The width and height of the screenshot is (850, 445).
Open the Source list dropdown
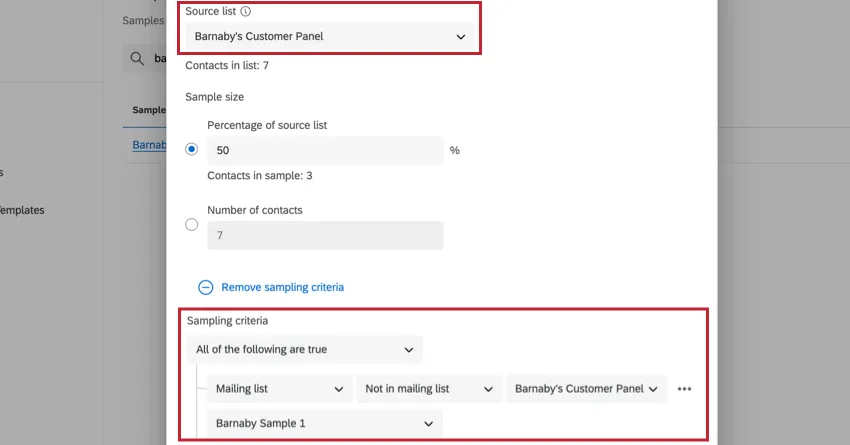point(330,37)
